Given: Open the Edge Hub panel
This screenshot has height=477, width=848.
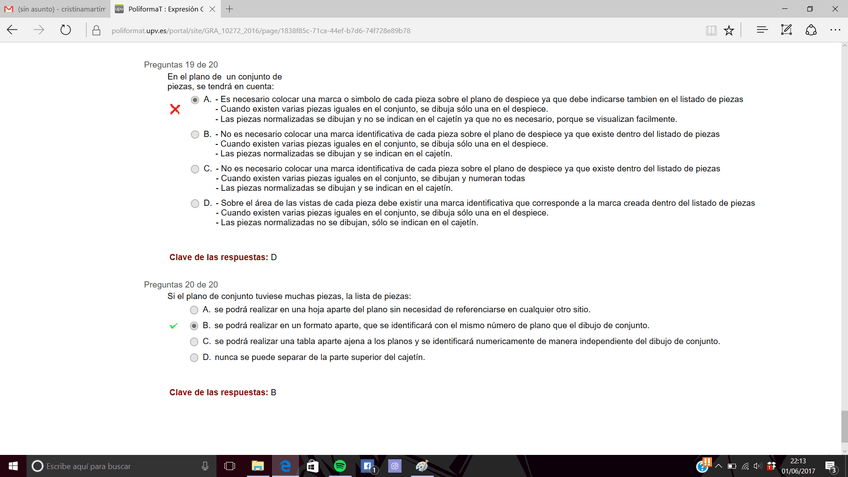Looking at the screenshot, I should point(762,30).
